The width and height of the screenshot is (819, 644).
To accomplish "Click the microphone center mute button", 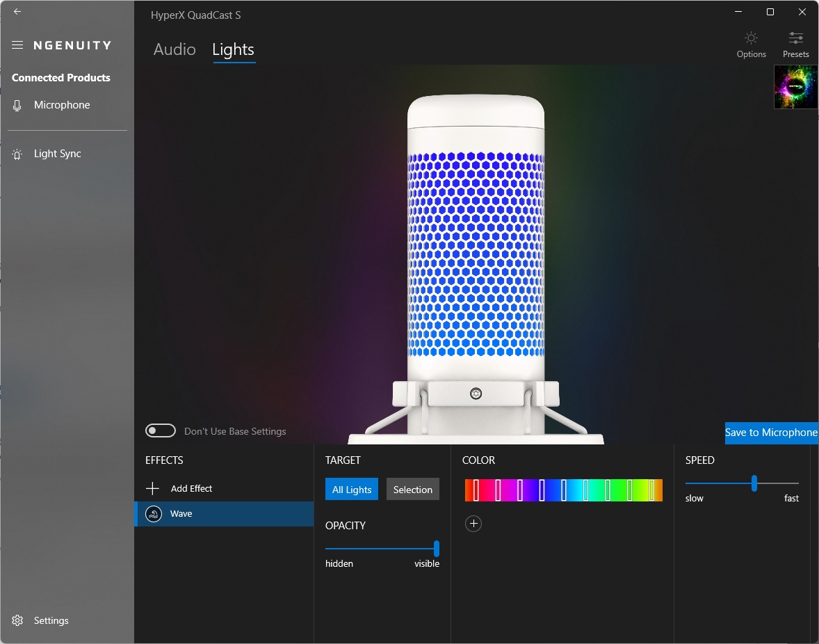I will click(476, 394).
